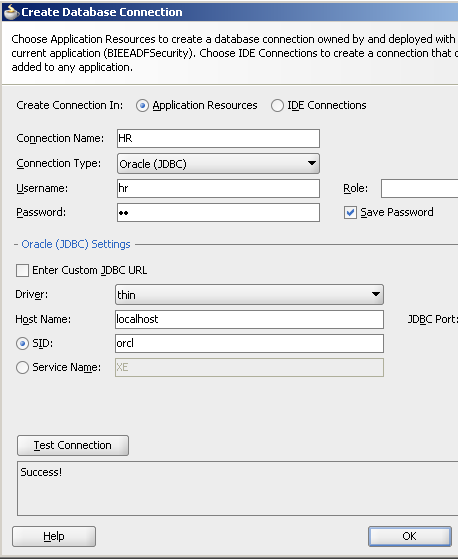Screen dimensions: 458x559
Task: Uncheck the Save Password checkbox
Action: [x=350, y=212]
